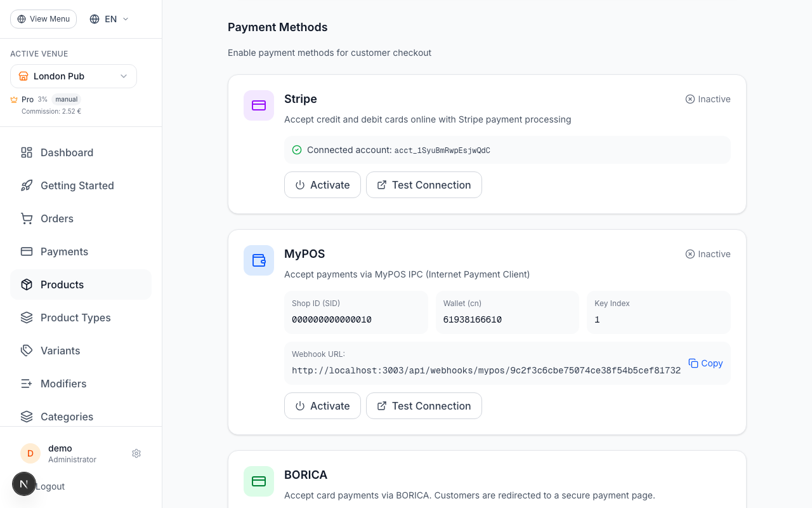Activate the Stripe payment method
812x508 pixels.
coord(322,185)
